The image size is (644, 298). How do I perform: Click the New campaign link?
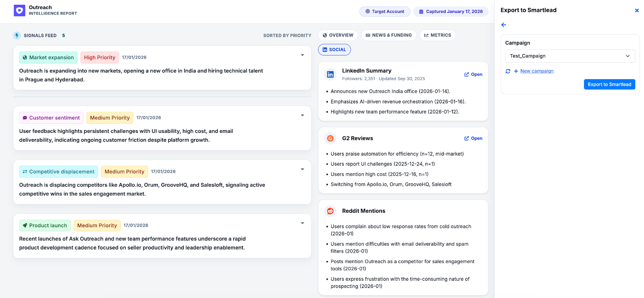click(537, 71)
